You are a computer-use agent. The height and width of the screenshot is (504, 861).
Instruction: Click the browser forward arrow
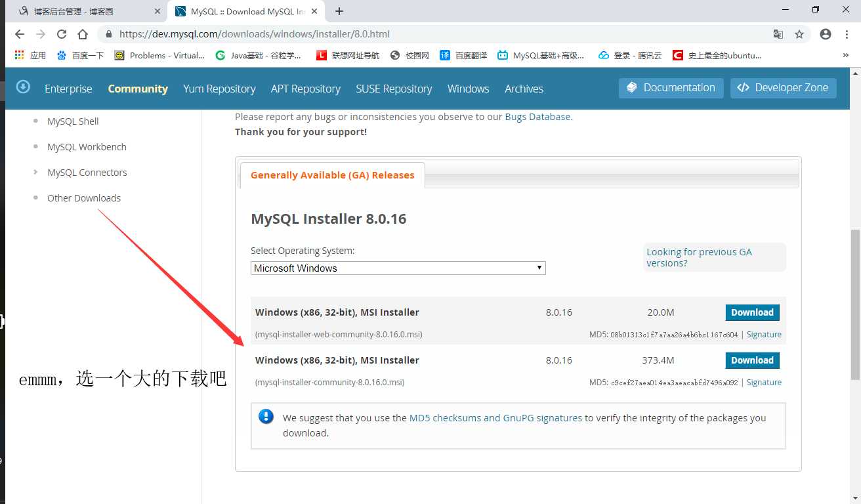(x=41, y=34)
